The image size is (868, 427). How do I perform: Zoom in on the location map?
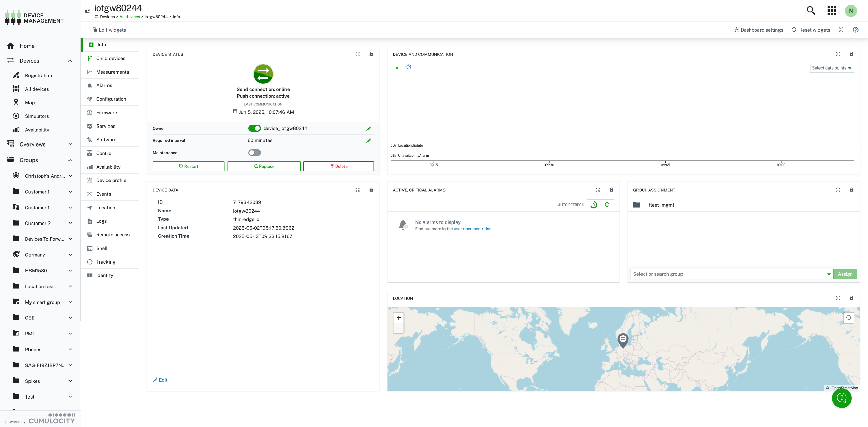click(x=399, y=318)
